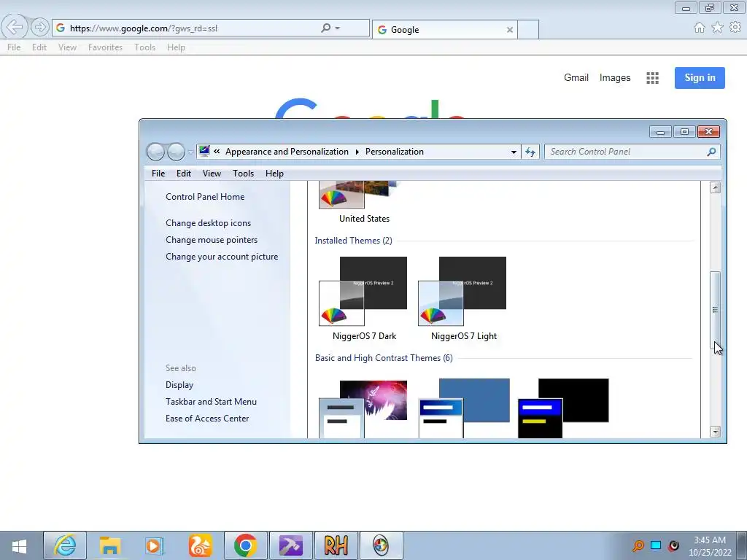The width and height of the screenshot is (747, 560).
Task: Open Change your account picture
Action: click(x=222, y=256)
